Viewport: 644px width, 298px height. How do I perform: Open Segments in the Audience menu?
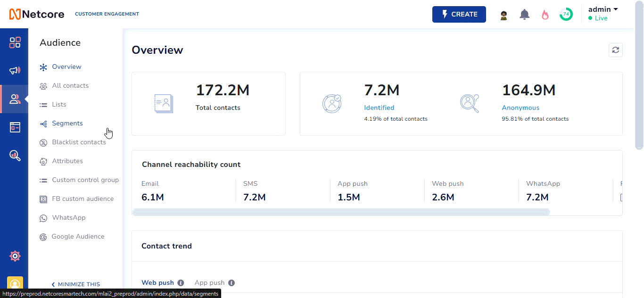[67, 124]
